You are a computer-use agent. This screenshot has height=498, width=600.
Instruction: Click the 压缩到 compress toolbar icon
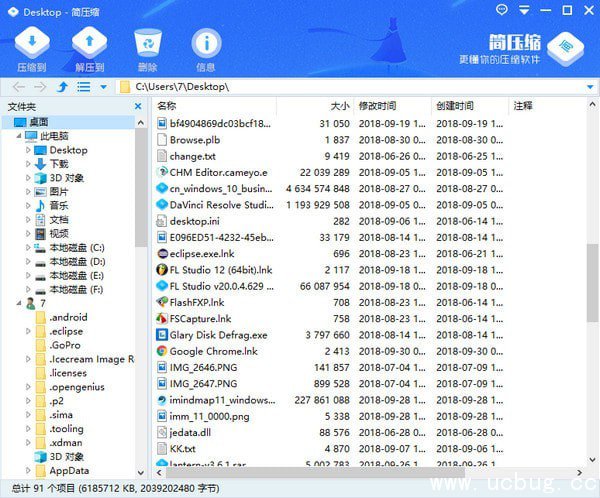32,43
